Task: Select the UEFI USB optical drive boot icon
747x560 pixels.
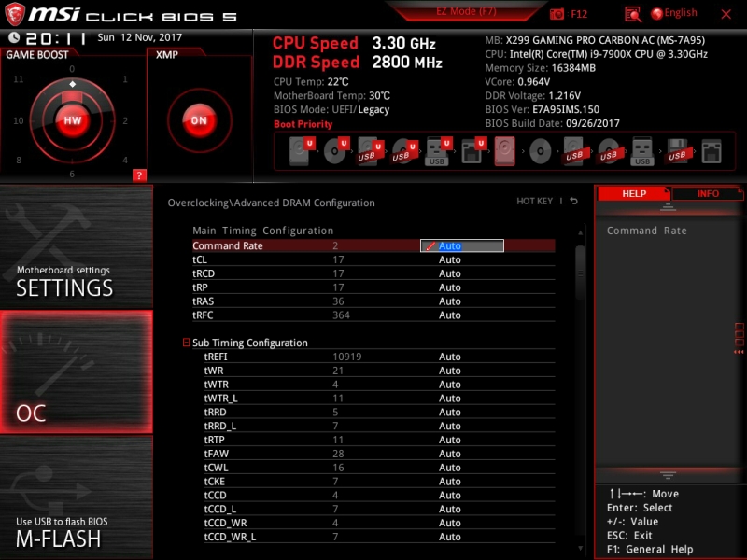Action: pyautogui.click(x=404, y=151)
